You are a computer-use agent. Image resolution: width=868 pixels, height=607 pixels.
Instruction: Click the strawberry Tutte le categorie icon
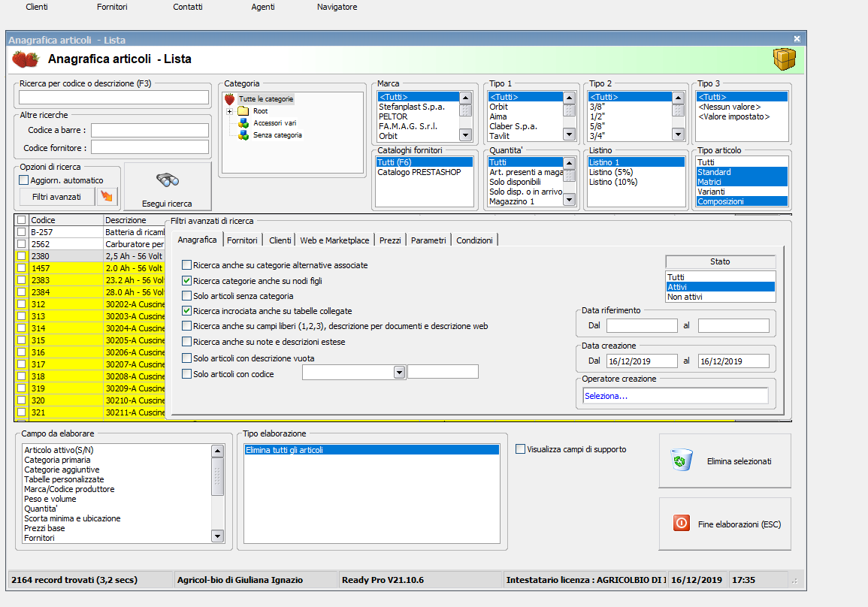point(230,98)
